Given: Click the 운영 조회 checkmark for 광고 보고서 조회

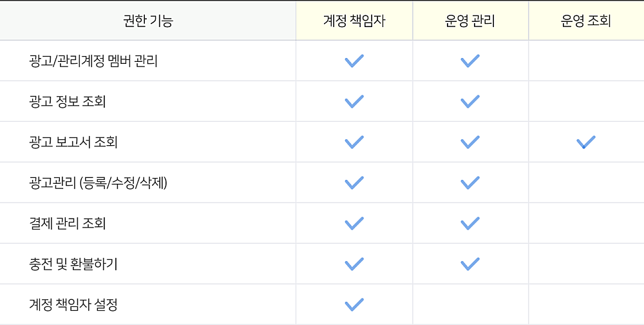Looking at the screenshot, I should 585,142.
